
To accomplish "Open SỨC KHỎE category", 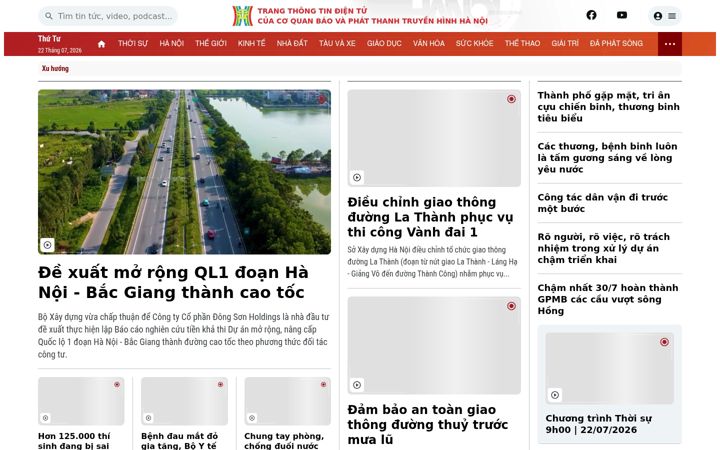I will [x=474, y=43].
